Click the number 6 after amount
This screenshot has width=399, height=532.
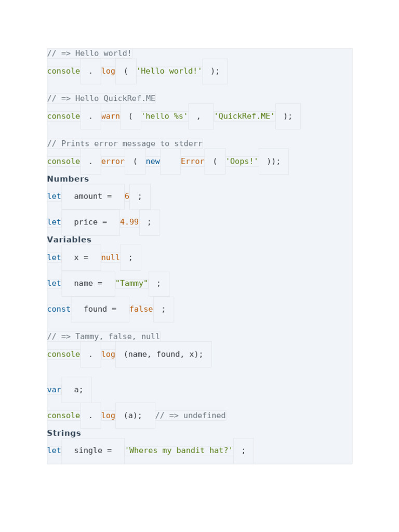click(x=127, y=196)
